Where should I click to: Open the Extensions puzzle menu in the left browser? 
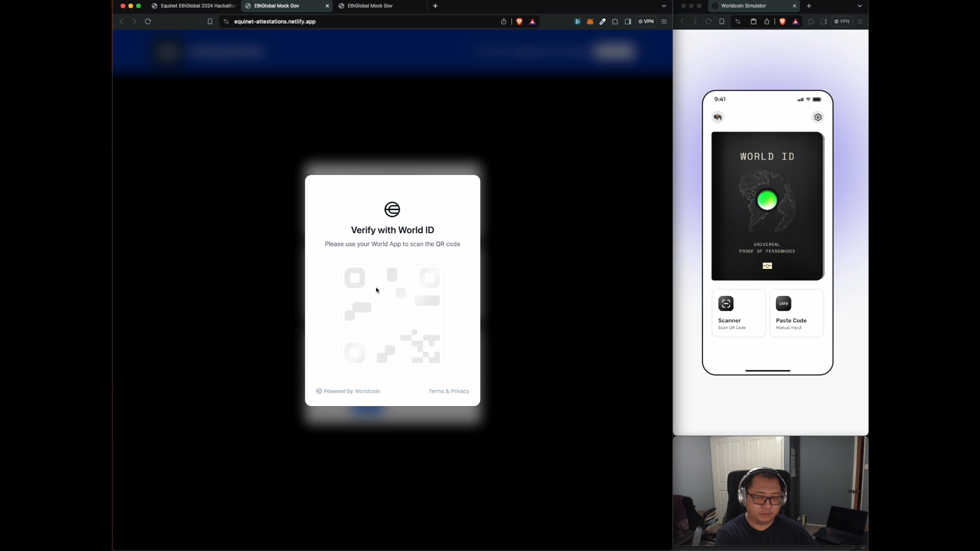[615, 21]
